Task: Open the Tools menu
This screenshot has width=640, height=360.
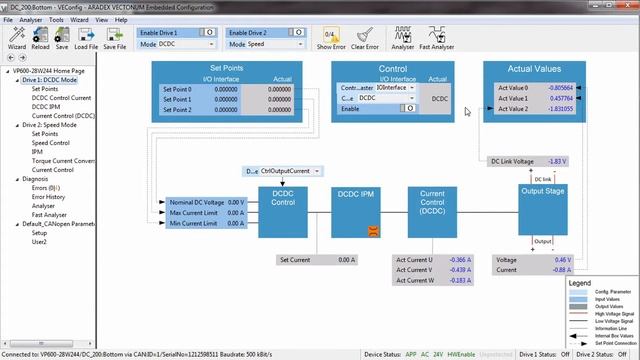Action: (x=56, y=20)
